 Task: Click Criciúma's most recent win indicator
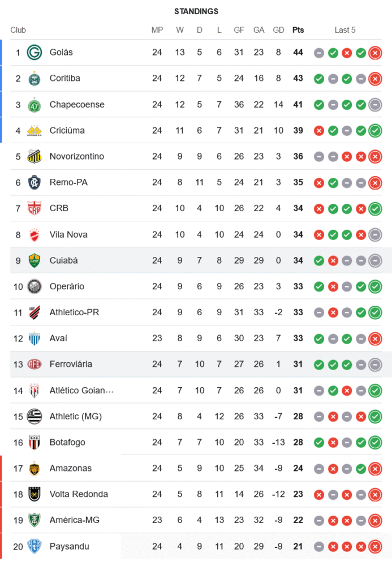[x=374, y=131]
